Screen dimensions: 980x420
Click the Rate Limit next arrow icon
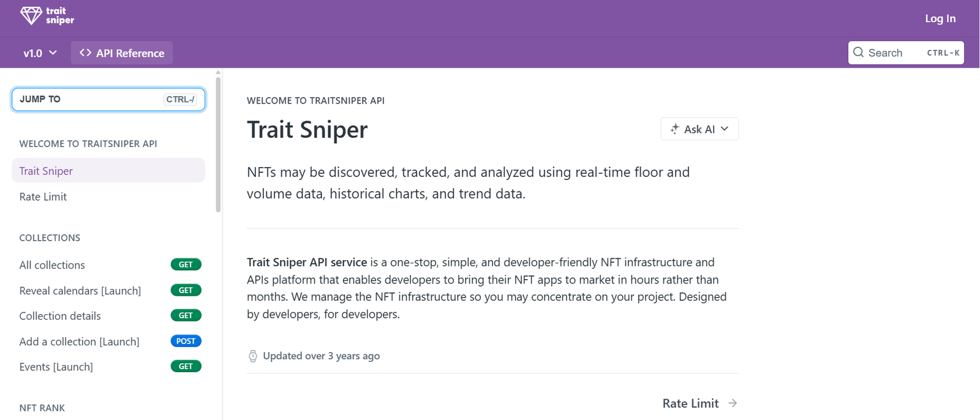733,403
